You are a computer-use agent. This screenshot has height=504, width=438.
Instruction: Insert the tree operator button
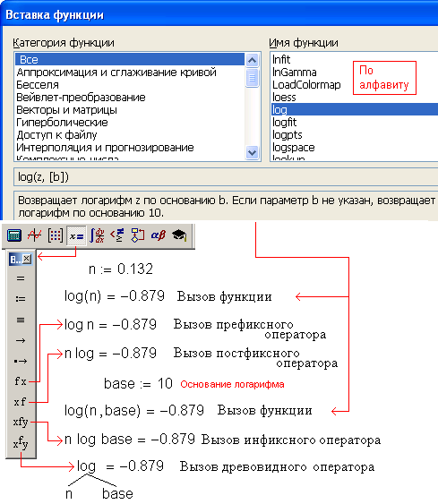[21, 443]
